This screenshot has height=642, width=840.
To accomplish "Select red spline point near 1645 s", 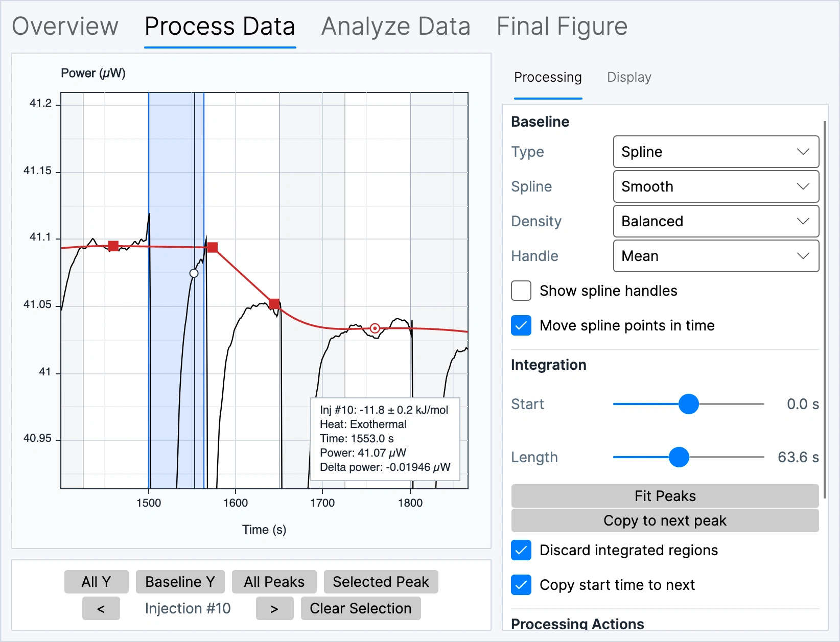I will tap(274, 304).
